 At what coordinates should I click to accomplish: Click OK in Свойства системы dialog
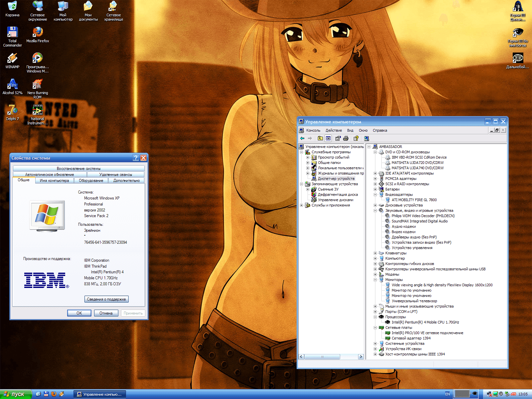pyautogui.click(x=79, y=313)
